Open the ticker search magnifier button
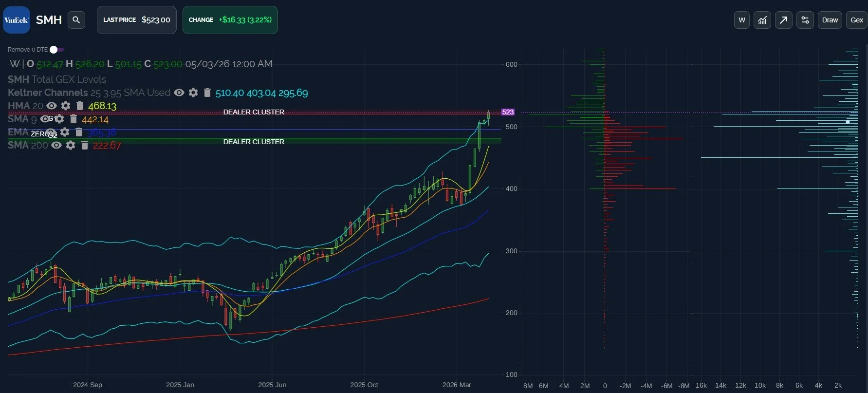This screenshot has height=393, width=868. [76, 20]
